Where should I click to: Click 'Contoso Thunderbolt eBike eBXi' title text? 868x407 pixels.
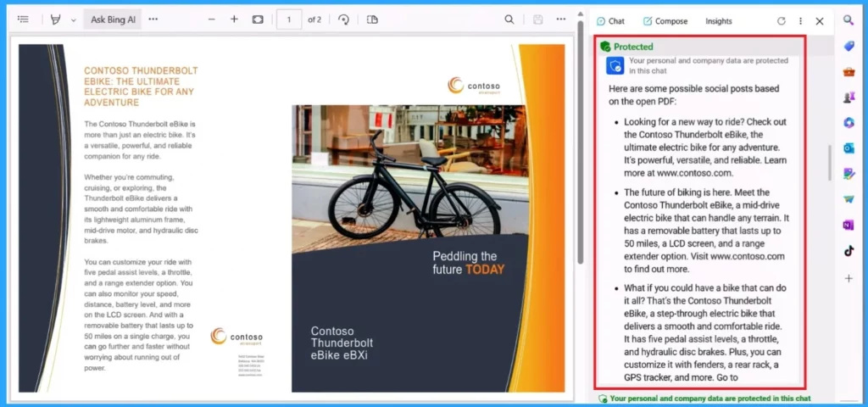pos(342,343)
